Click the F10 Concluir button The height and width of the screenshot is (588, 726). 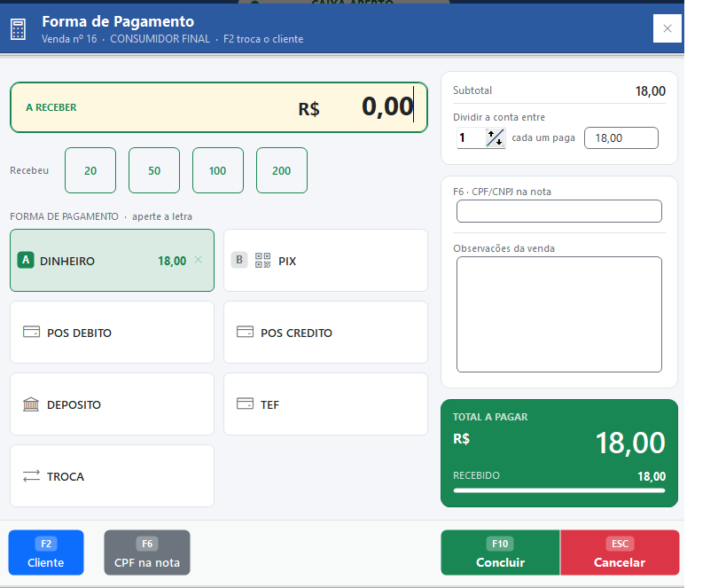(x=500, y=553)
